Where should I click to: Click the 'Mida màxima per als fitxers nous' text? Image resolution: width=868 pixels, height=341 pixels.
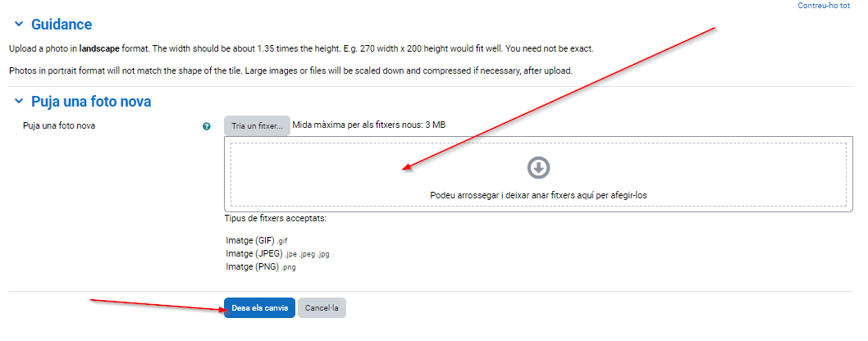click(x=369, y=125)
